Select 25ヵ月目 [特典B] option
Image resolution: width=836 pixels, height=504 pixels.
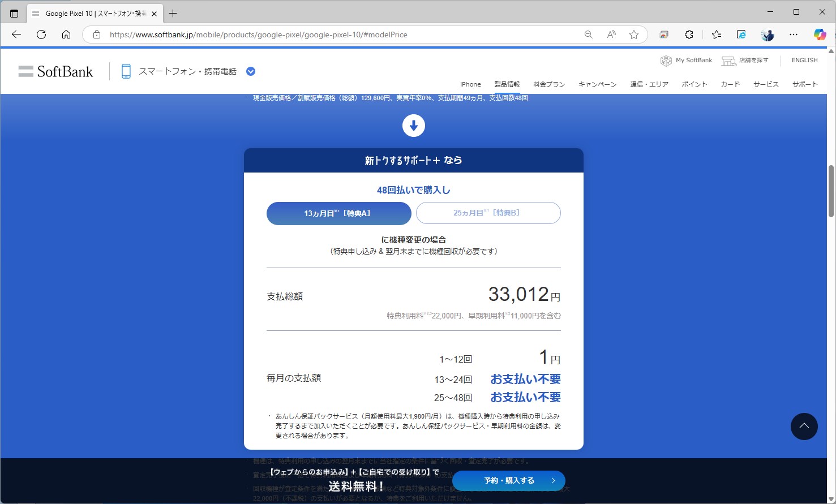tap(488, 213)
